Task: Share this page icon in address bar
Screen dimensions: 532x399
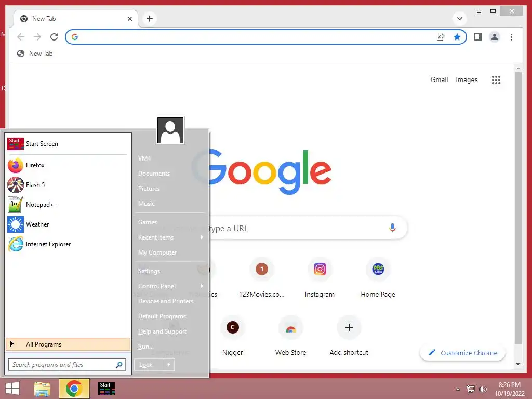Action: (441, 37)
